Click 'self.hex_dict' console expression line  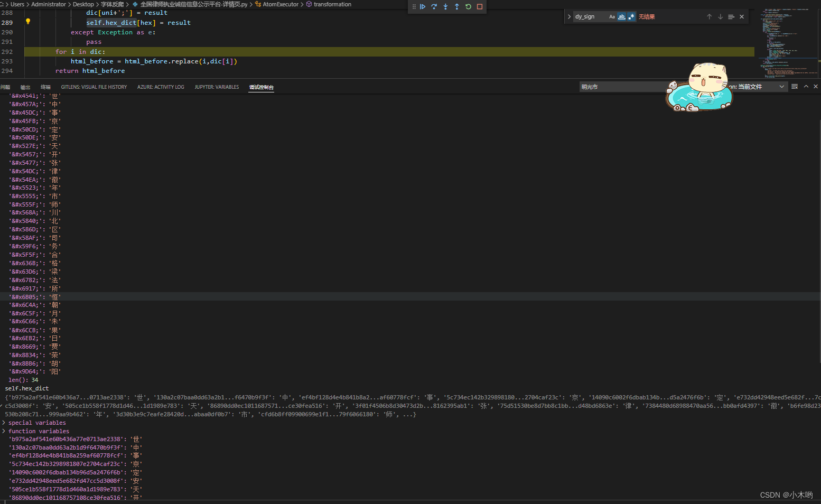coord(27,388)
